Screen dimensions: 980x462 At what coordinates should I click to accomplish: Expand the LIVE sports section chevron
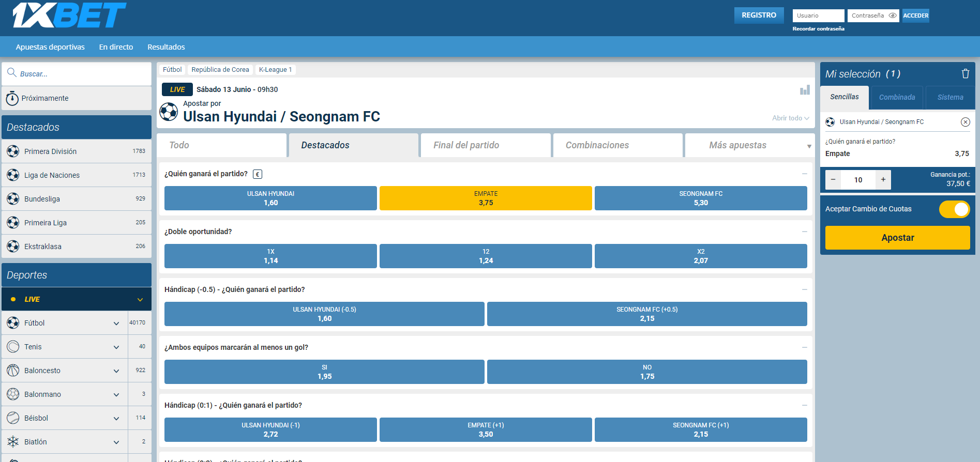coord(140,300)
